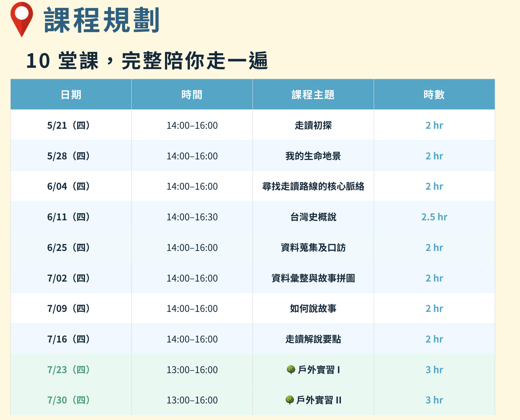Select the 時間 column header
The image size is (520, 420).
(x=192, y=94)
